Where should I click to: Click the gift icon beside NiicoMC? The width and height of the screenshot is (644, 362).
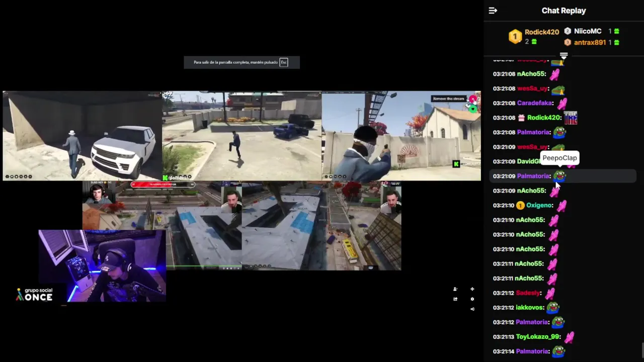coord(617,31)
